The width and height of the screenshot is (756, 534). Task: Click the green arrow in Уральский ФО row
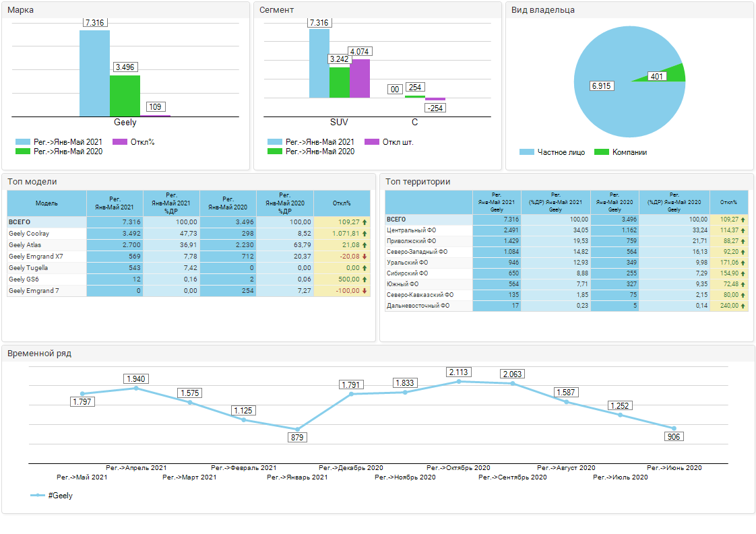(743, 263)
